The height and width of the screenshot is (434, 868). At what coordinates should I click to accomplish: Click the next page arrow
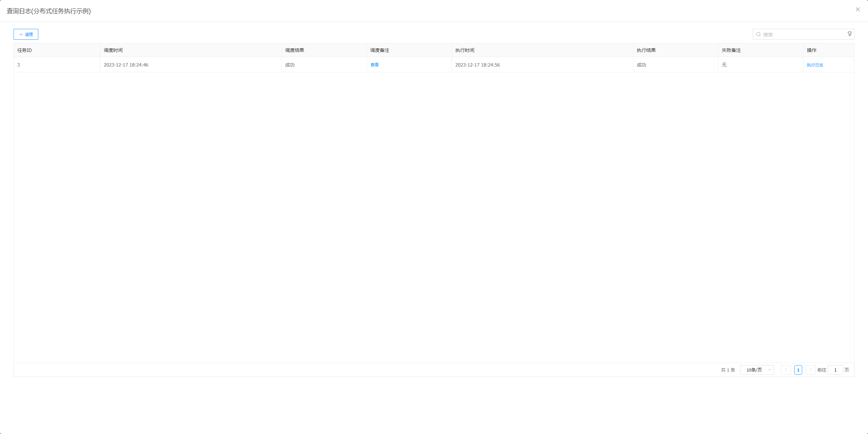(810, 370)
